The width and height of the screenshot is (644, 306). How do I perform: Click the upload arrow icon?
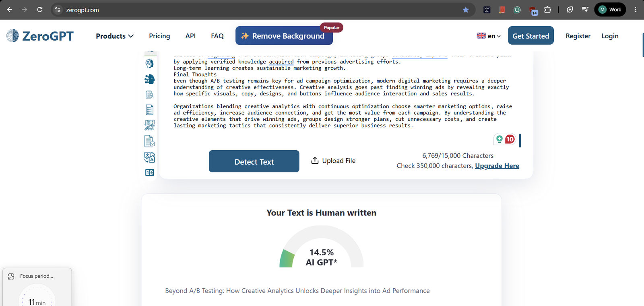tap(315, 160)
